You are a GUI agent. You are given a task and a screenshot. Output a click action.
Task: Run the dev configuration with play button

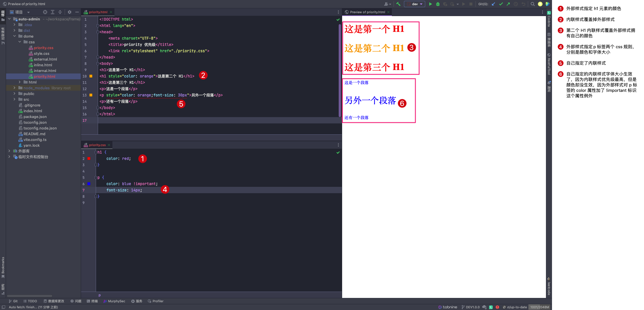[430, 4]
